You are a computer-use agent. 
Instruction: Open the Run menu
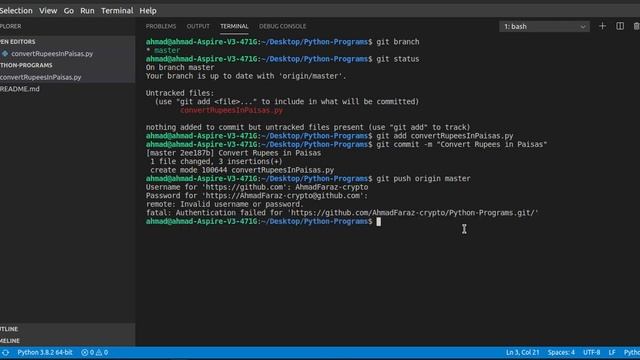[87, 11]
